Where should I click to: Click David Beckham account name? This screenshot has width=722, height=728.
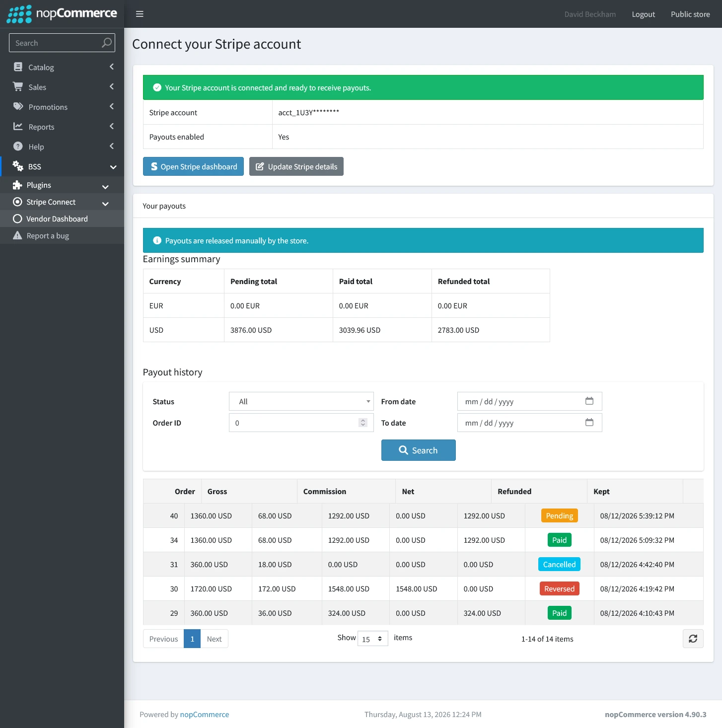coord(590,14)
